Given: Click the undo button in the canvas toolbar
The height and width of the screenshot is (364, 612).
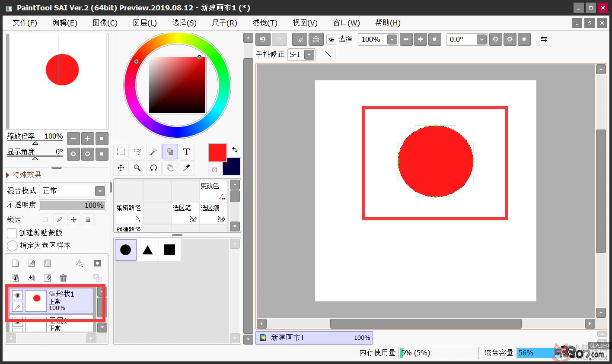Looking at the screenshot, I should click(263, 39).
